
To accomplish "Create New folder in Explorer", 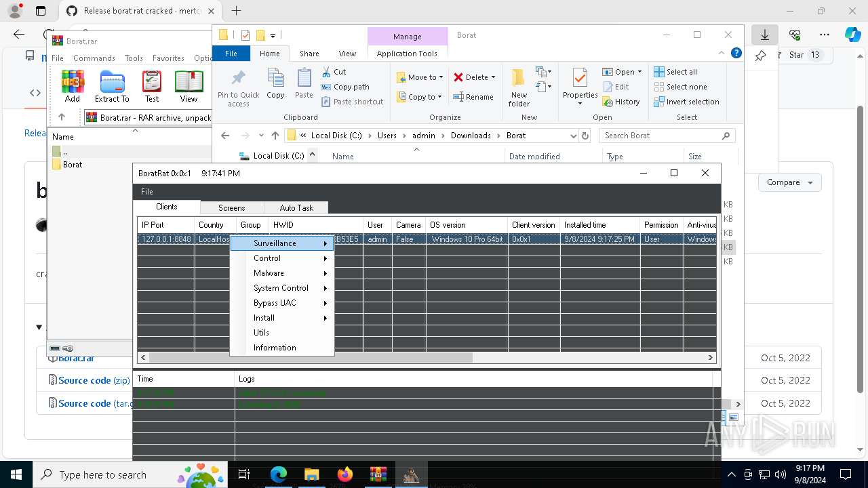I will pos(519,88).
